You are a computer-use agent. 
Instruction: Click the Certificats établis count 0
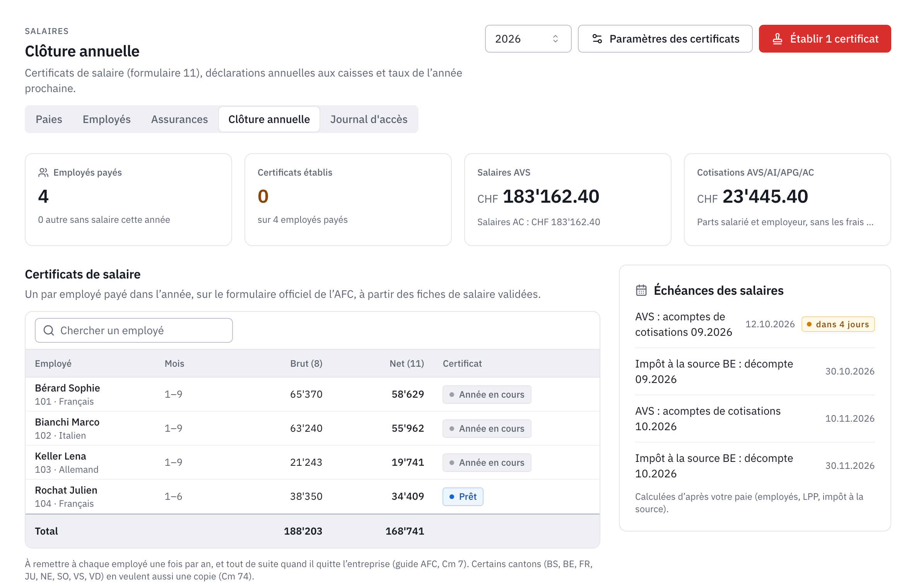click(x=263, y=197)
